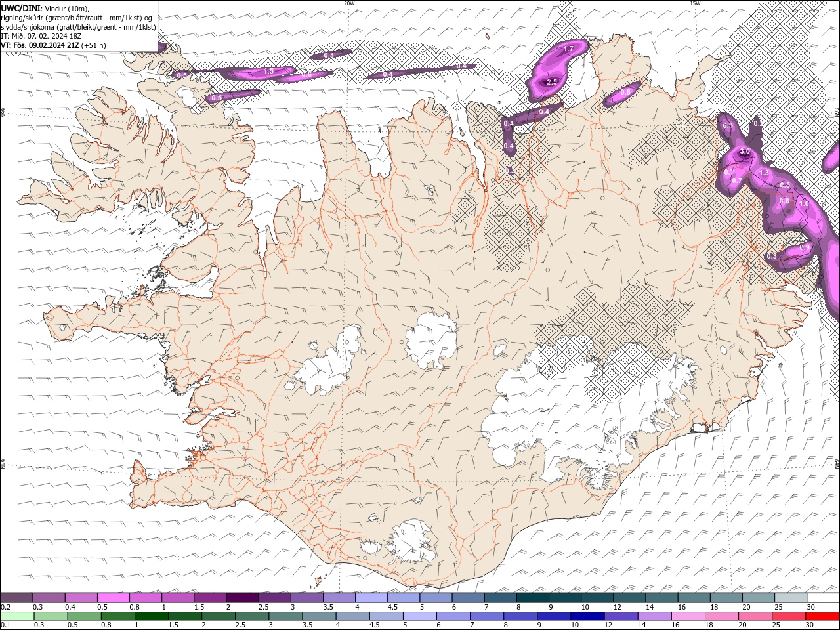
Task: Click the 20W longitude label
Action: 350,3
